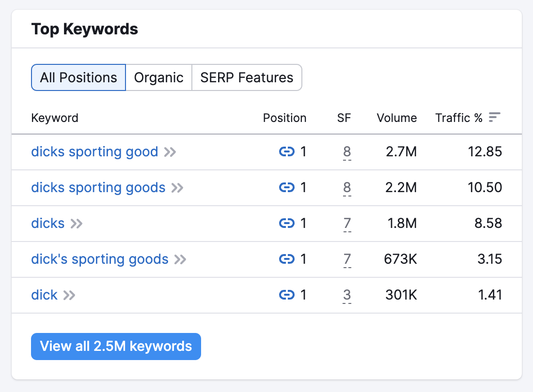Switch to the Organic tab

point(159,77)
